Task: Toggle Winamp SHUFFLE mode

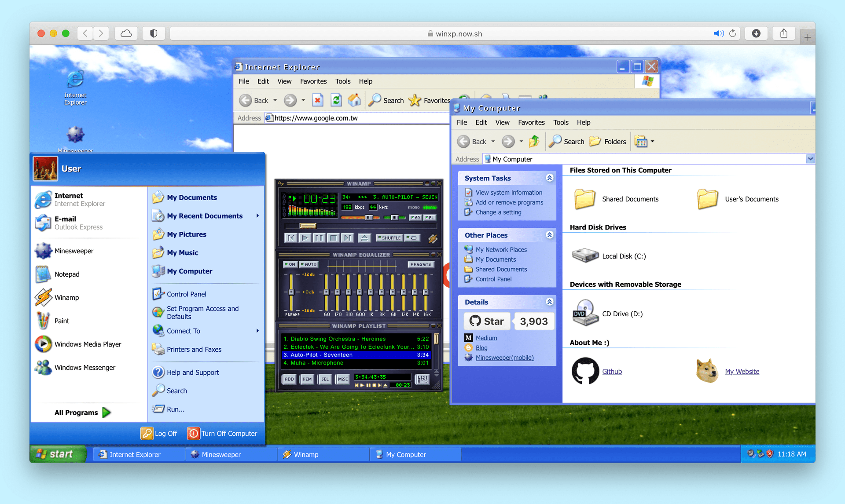Action: (389, 238)
